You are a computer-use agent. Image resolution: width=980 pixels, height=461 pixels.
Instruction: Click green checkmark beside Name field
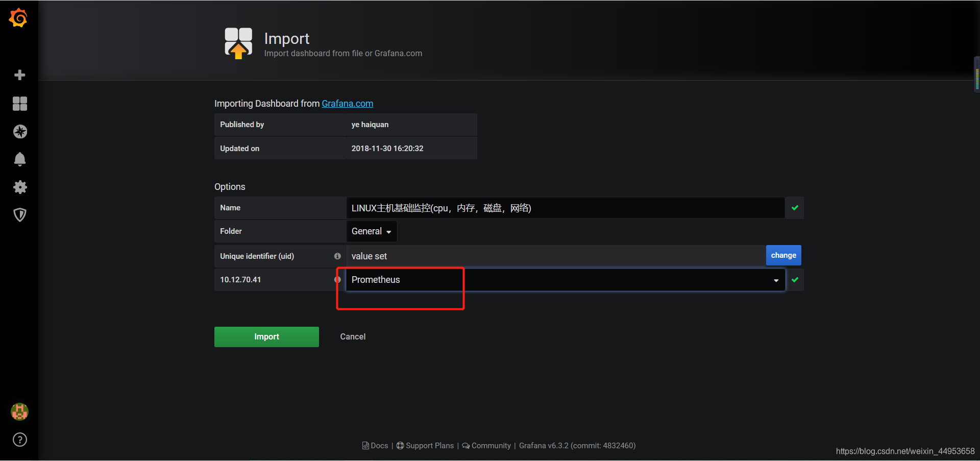[x=795, y=208]
